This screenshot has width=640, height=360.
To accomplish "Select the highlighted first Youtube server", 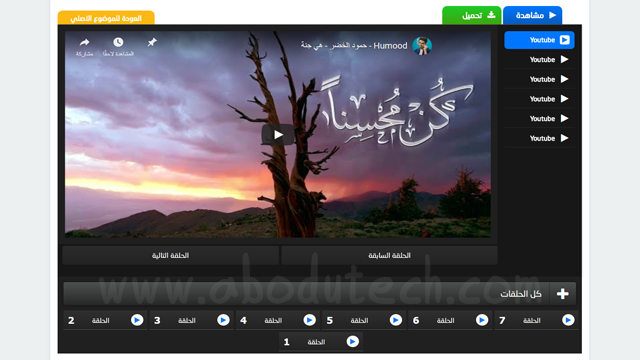I will (x=539, y=40).
